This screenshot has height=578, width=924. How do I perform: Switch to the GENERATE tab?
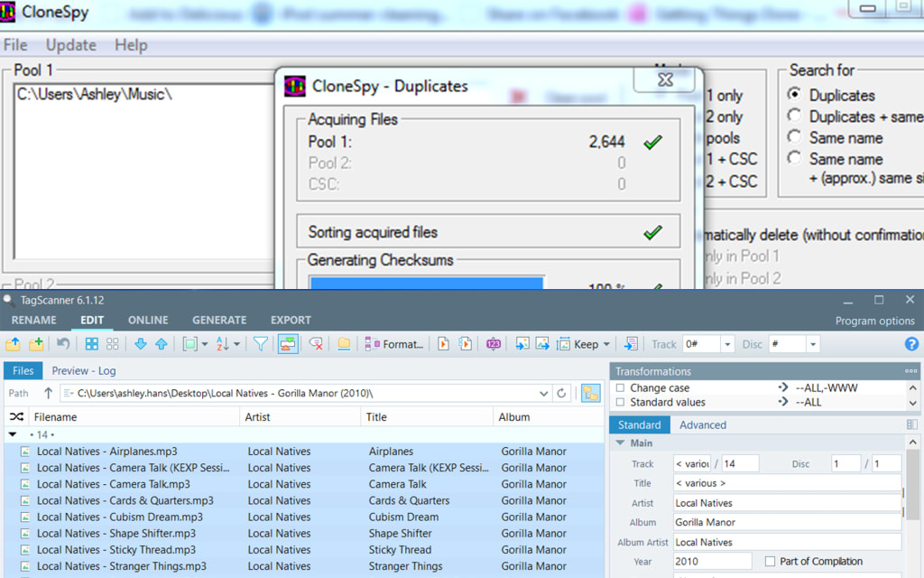[219, 321]
